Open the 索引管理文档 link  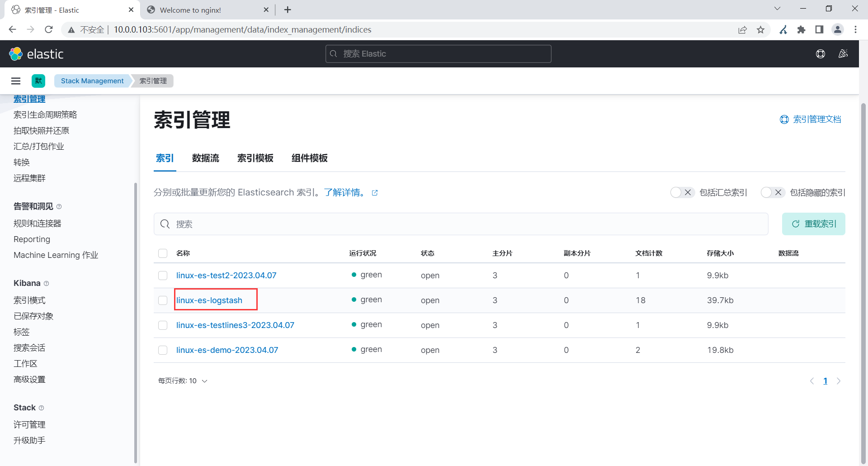[811, 119]
